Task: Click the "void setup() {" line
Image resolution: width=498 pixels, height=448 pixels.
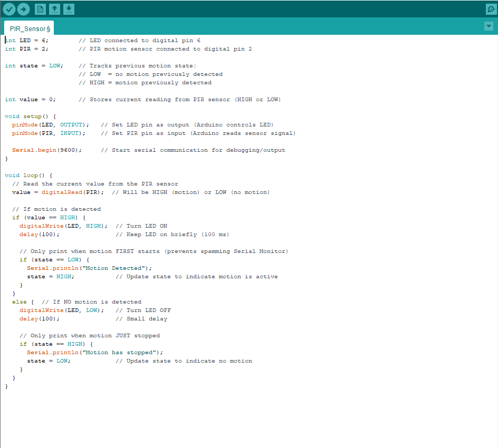Action: coord(31,116)
